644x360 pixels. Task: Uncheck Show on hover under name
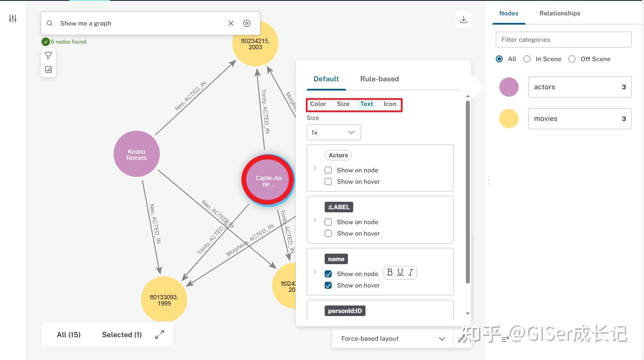coord(328,285)
